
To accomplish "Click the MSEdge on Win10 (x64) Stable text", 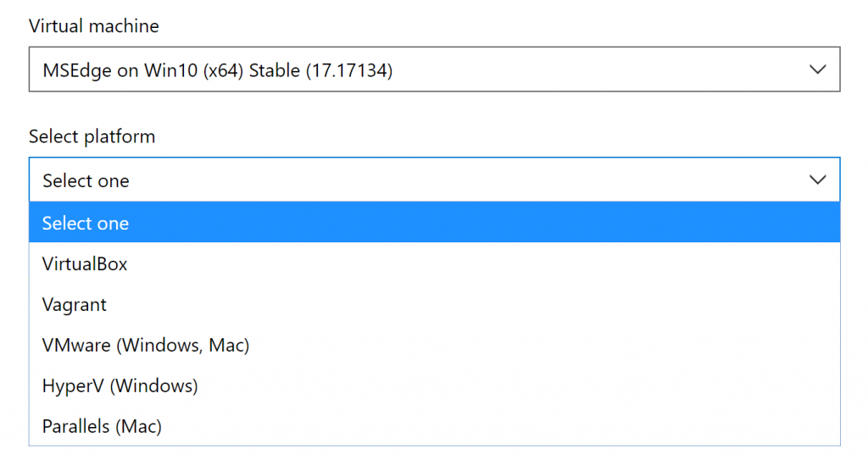I will click(217, 70).
